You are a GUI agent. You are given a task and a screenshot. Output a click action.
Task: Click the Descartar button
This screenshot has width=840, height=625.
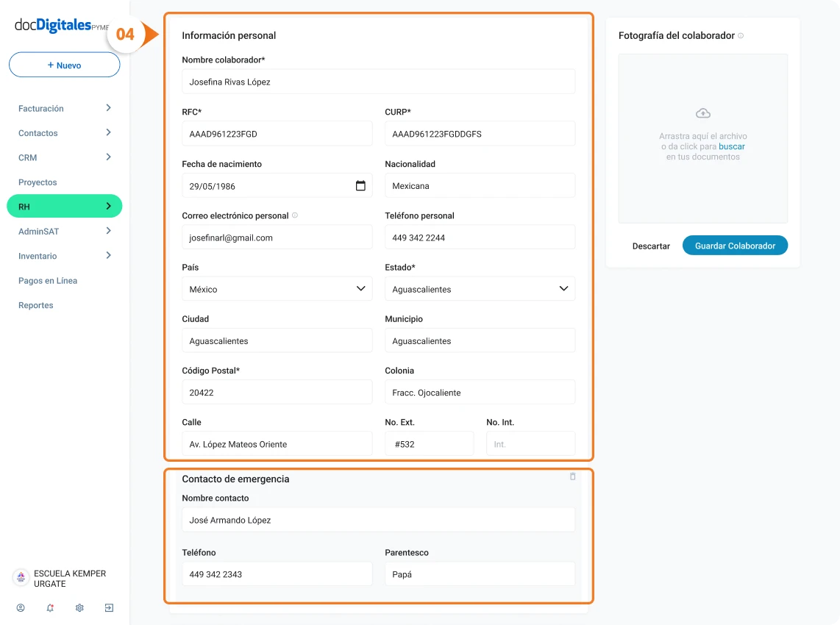(651, 246)
